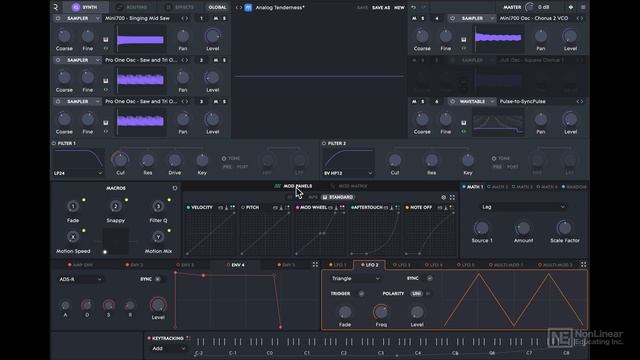Switch to the Synth tab

[85, 7]
